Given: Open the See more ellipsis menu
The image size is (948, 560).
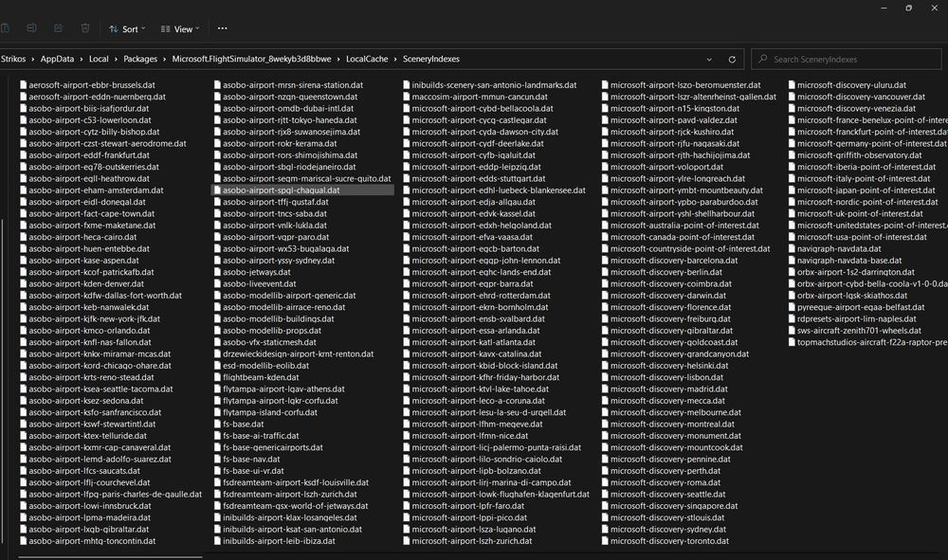Looking at the screenshot, I should point(222,29).
